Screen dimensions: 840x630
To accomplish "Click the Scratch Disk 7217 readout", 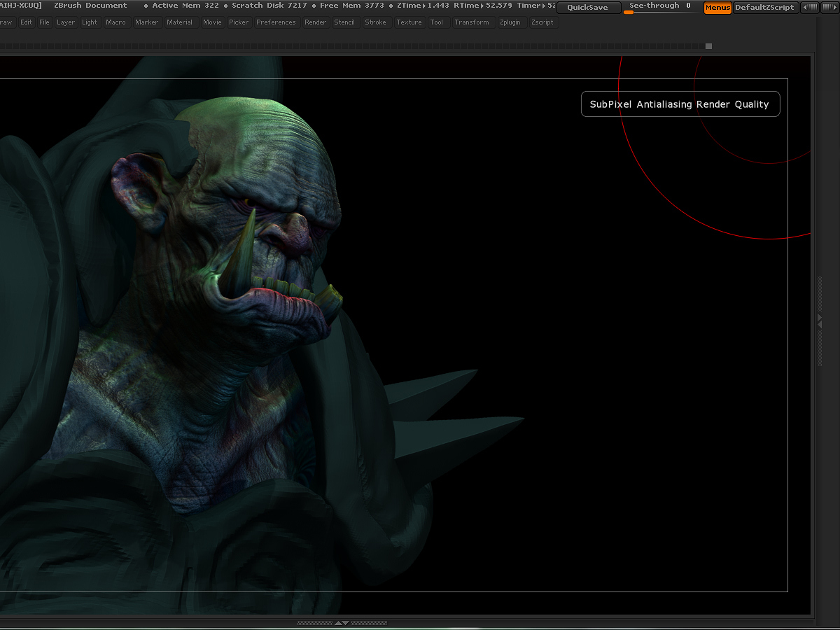I will [x=269, y=6].
